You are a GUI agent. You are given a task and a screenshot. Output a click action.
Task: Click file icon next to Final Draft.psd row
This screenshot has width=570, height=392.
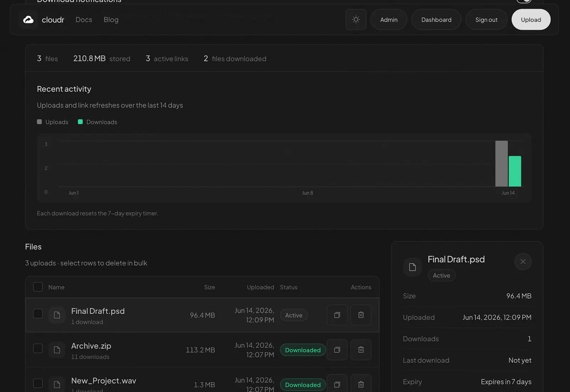tap(57, 315)
